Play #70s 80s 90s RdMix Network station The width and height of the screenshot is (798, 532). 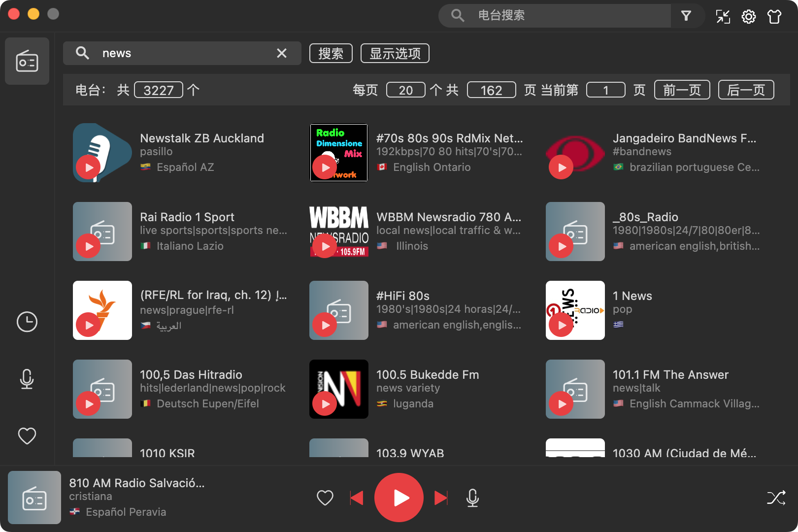pos(325,167)
